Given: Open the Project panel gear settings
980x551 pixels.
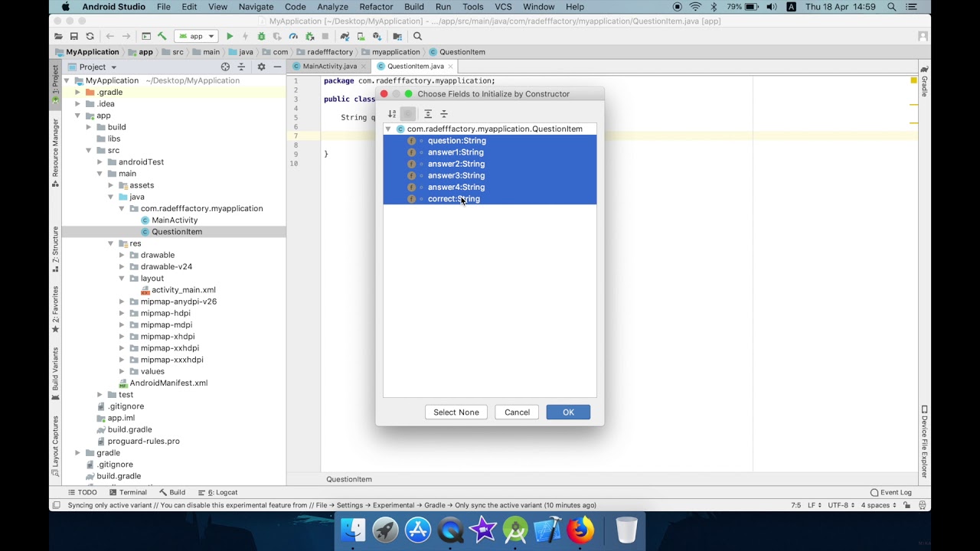Looking at the screenshot, I should point(261,67).
